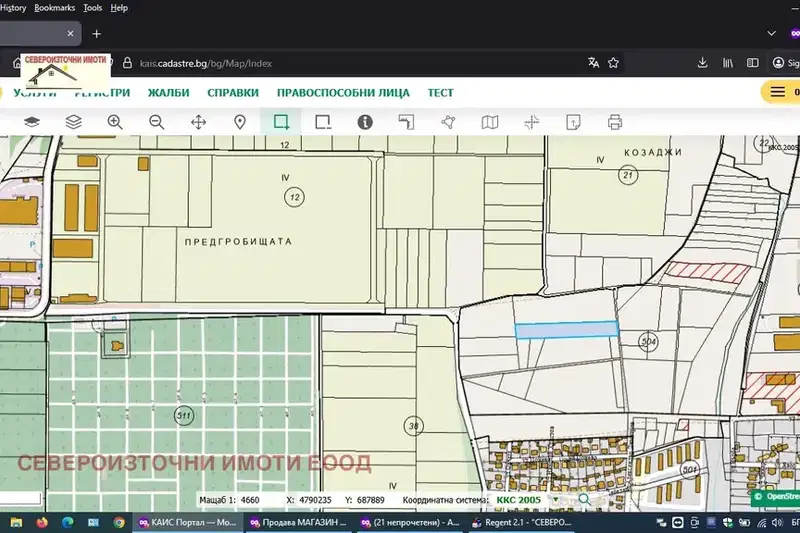800x533 pixels.
Task: Open the stacked layers panel icon
Action: [73, 122]
